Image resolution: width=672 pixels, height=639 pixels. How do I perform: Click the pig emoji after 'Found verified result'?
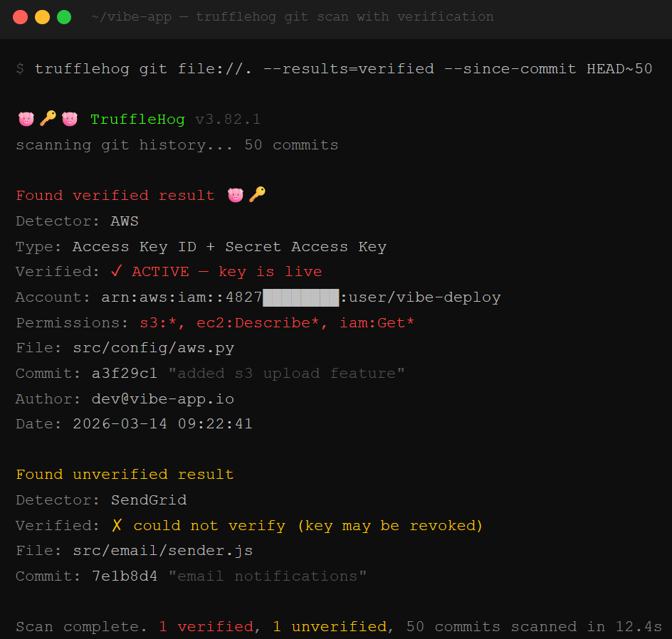[236, 195]
